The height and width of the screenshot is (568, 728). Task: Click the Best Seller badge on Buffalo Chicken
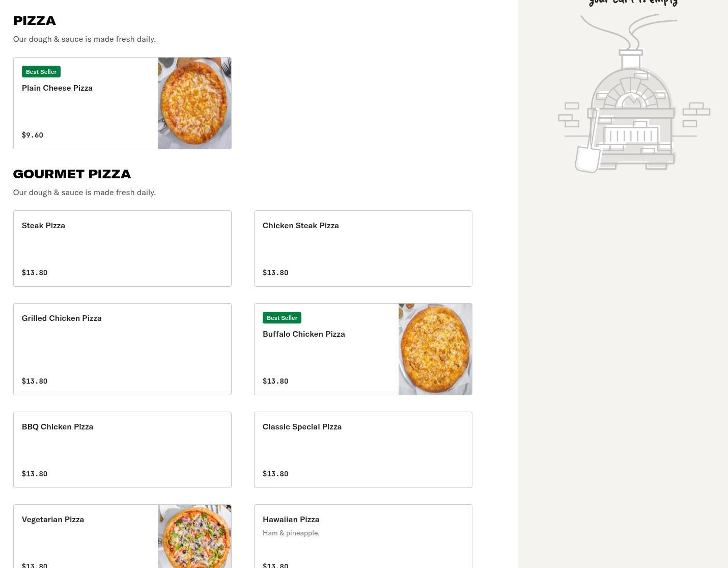pyautogui.click(x=282, y=318)
